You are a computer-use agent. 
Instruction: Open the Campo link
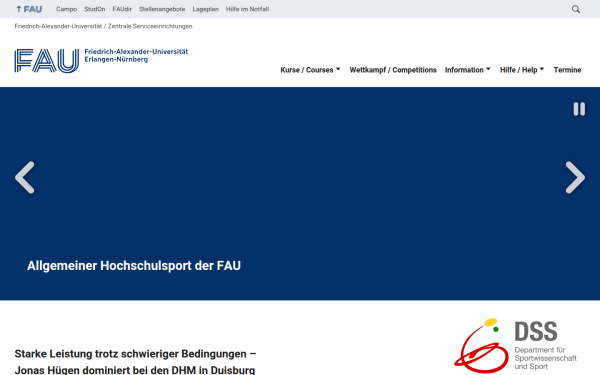click(x=67, y=9)
